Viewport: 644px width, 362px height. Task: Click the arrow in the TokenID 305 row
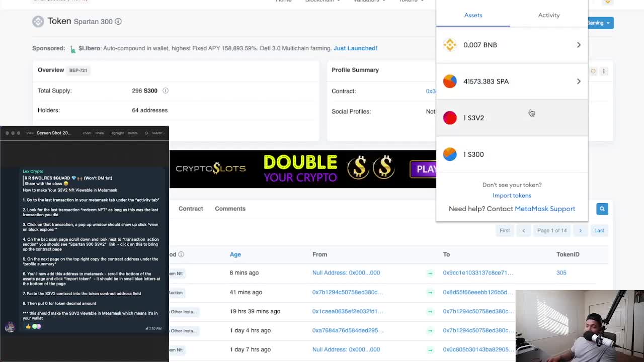pyautogui.click(x=430, y=273)
